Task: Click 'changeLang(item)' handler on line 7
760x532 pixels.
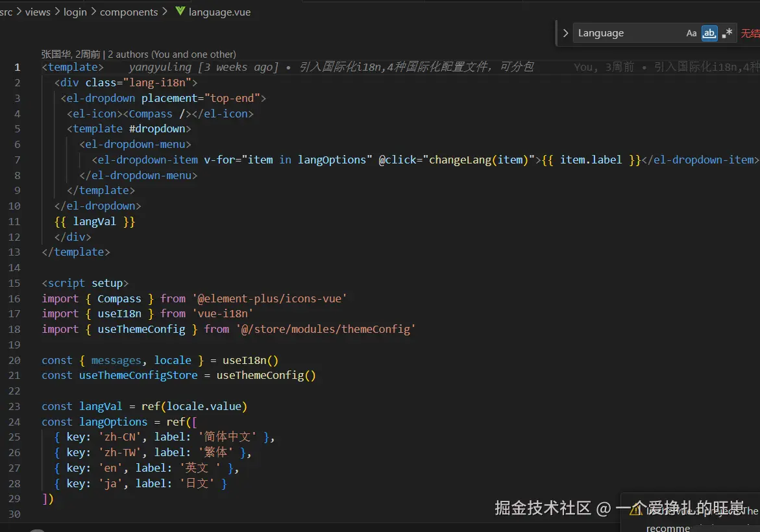Action: coord(478,160)
